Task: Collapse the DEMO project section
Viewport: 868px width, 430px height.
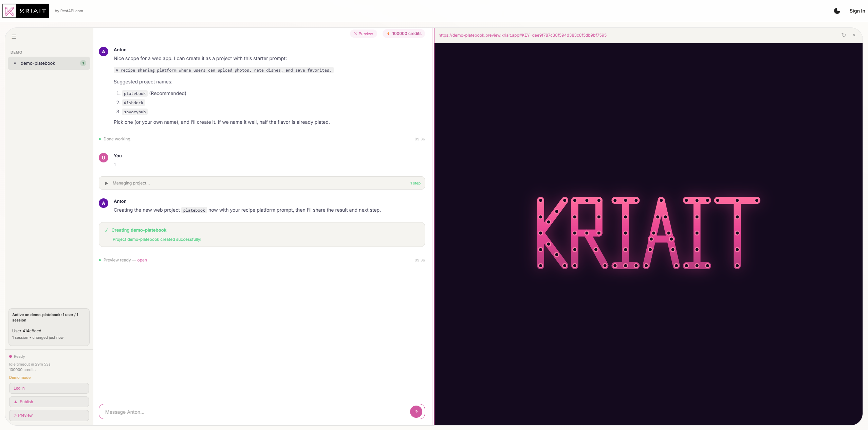Action: tap(16, 52)
